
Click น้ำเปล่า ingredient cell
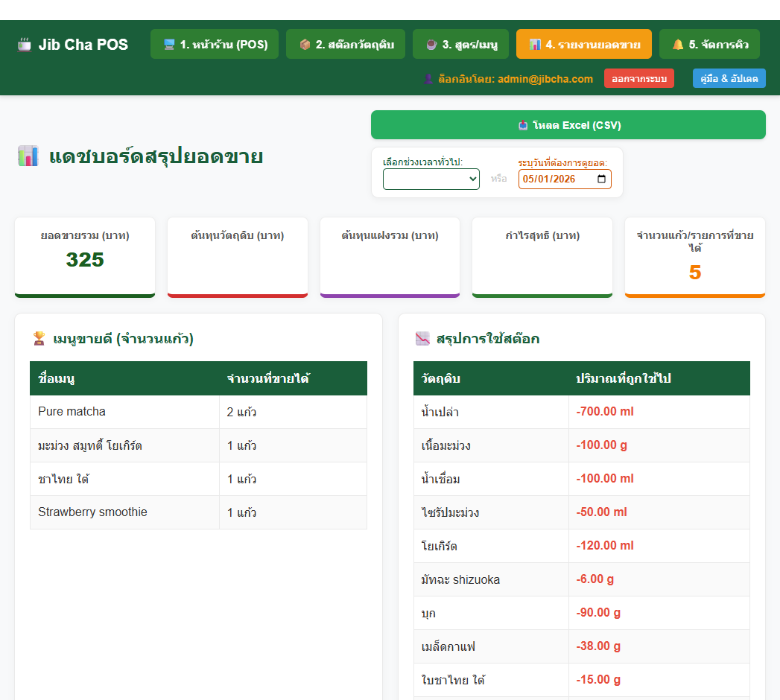491,412
